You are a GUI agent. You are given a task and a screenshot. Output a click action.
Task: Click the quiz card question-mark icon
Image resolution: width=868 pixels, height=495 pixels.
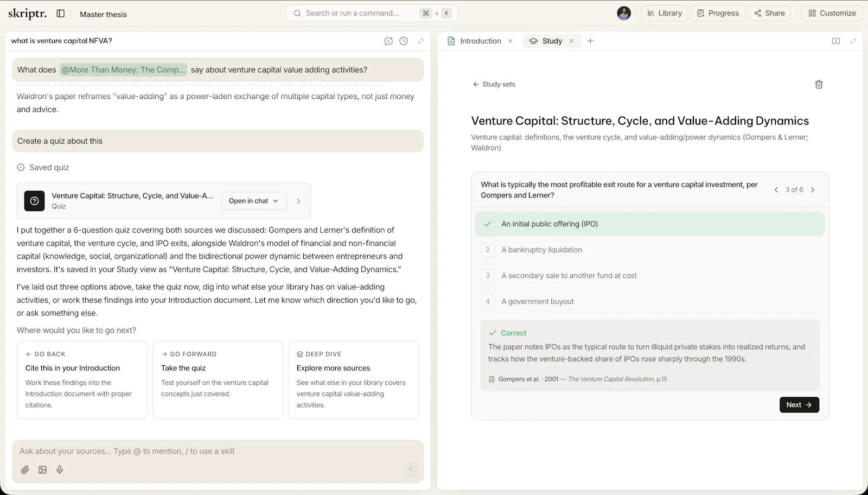(34, 201)
